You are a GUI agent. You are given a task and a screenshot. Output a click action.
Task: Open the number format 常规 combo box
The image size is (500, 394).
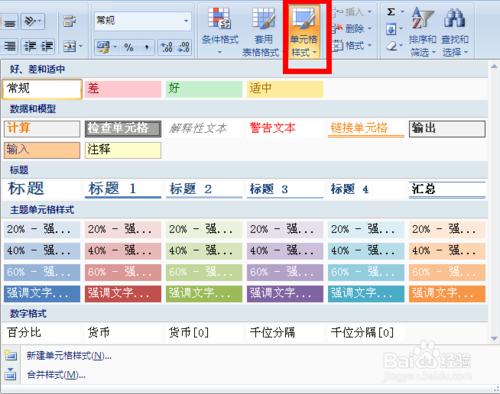143,21
